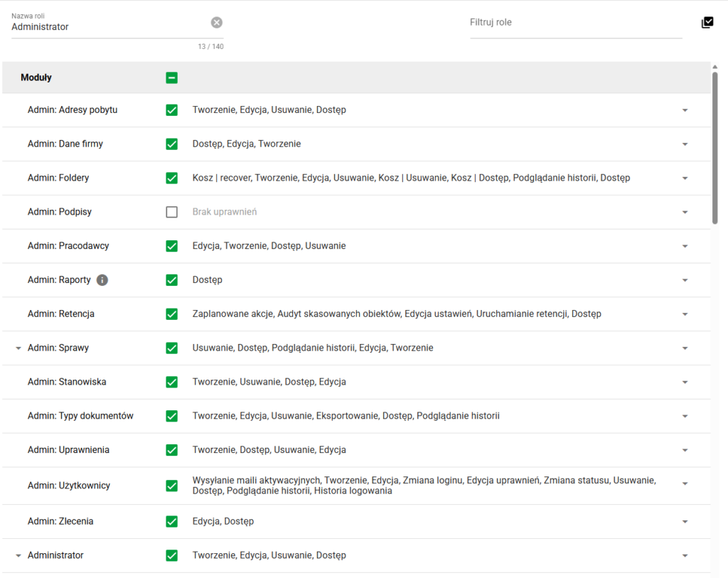
Task: Clear the Nazwa roli field with X icon
Action: 216,22
